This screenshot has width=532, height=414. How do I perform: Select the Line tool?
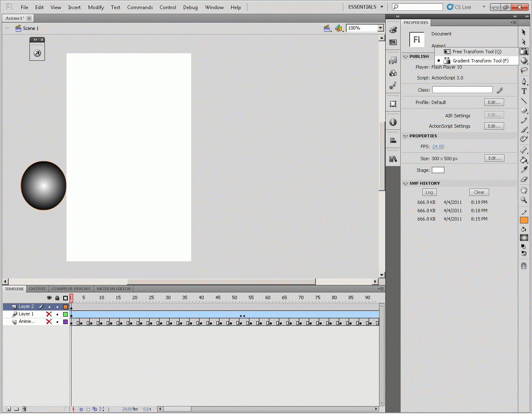coord(524,101)
